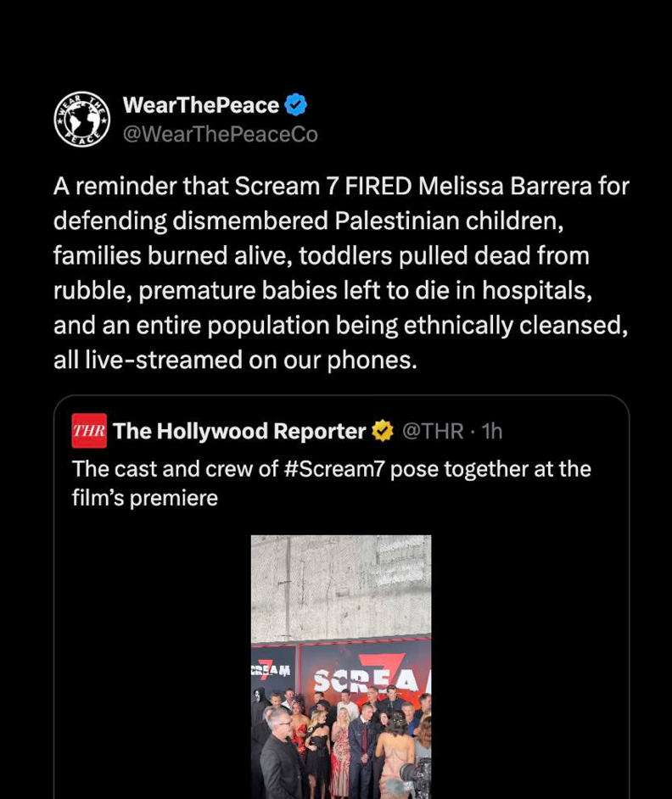Open The Hollywood Reporter account name

click(239, 431)
